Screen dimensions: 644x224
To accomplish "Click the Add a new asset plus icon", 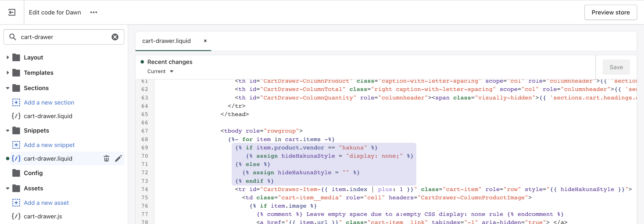I will pyautogui.click(x=16, y=203).
